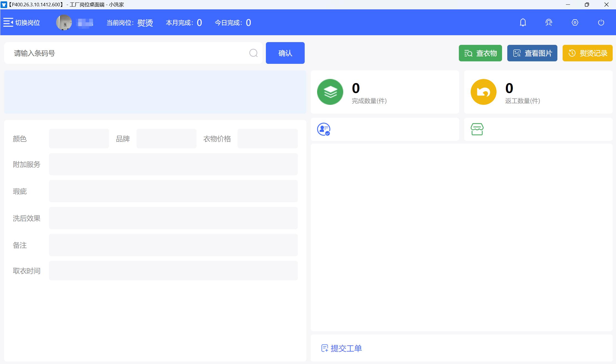Open settings gear icon in header
The width and height of the screenshot is (616, 364).
[575, 23]
